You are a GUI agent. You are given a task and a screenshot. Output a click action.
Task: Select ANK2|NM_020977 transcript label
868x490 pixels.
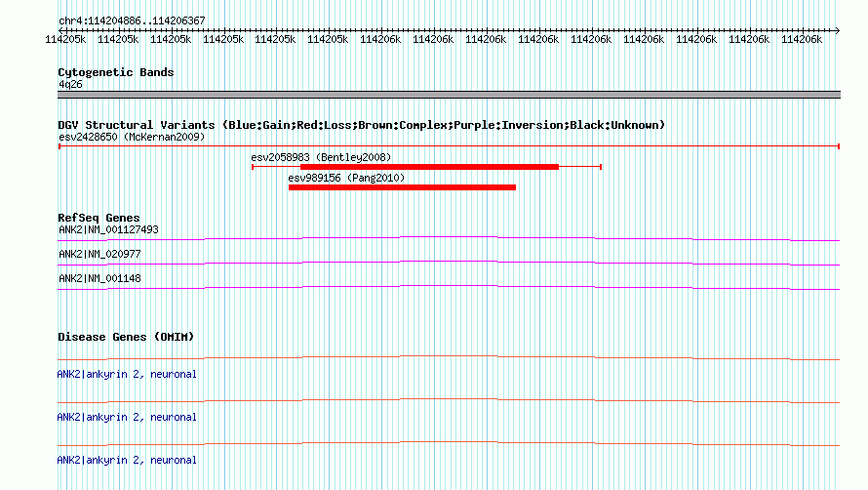pos(99,254)
